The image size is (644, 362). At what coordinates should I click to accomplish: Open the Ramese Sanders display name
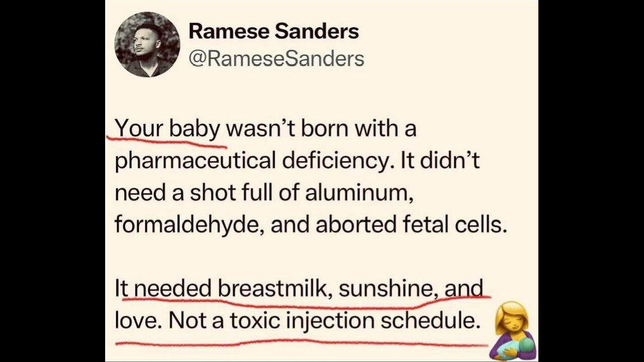[273, 32]
